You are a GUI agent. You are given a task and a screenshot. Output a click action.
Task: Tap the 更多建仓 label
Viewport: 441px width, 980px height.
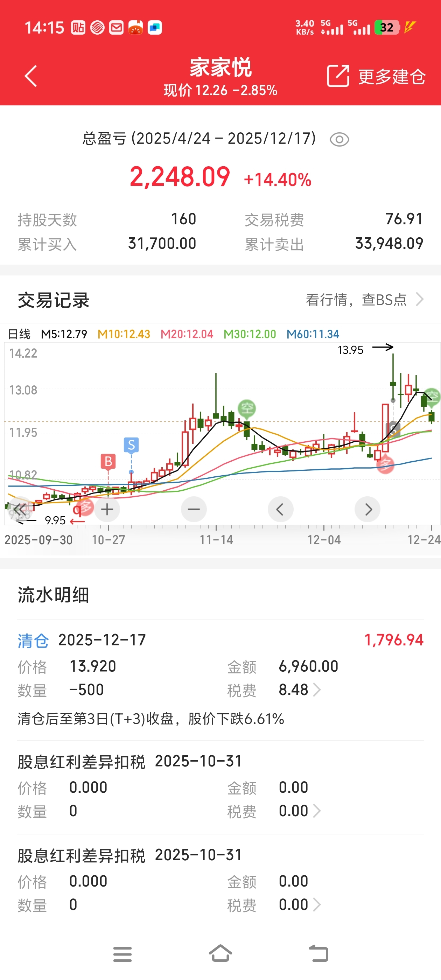coord(392,77)
